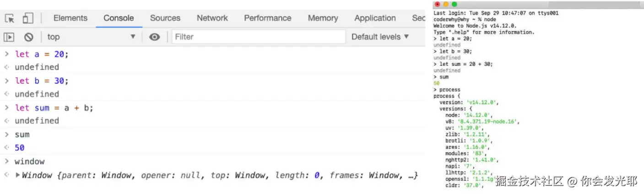Create a live expression with eye icon

point(155,37)
